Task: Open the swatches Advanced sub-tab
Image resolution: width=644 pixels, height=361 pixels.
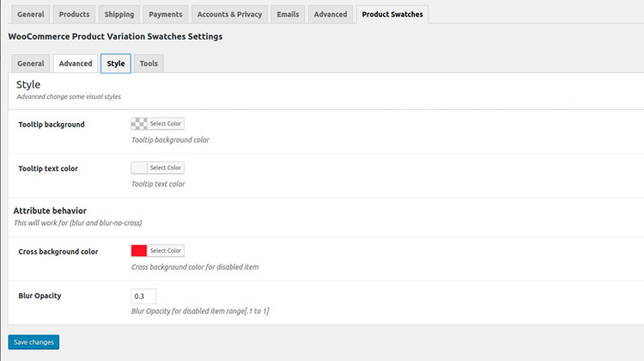Action: click(76, 64)
